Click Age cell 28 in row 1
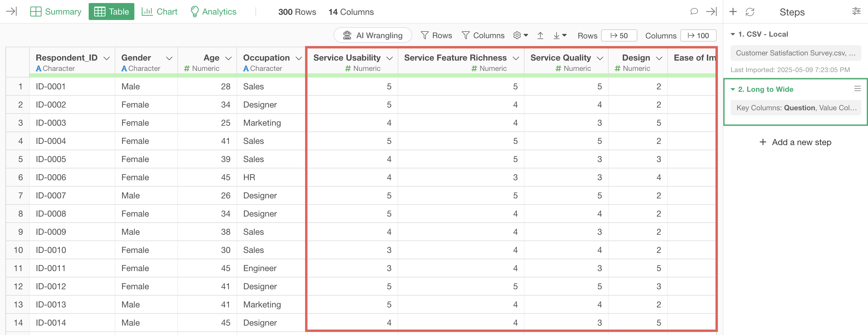The height and width of the screenshot is (335, 868). tap(207, 86)
